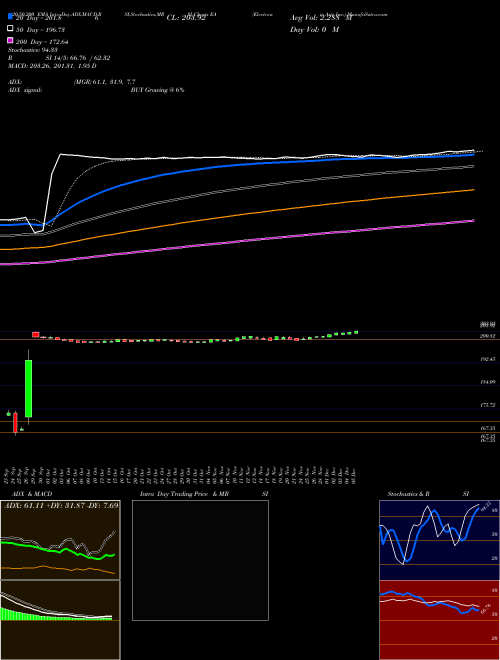Viewport: 500px width, 660px height.
Task: Select the '200 Day = 172.64' legend text
Action: pyautogui.click(x=43, y=42)
